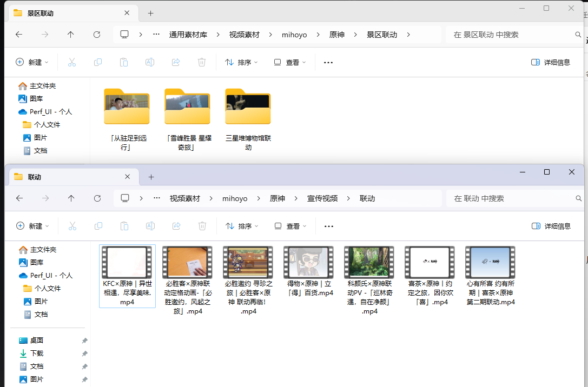Click 通用素材库 breadcrumb in upper window
Screen dimensions: 588x387
(x=188, y=35)
